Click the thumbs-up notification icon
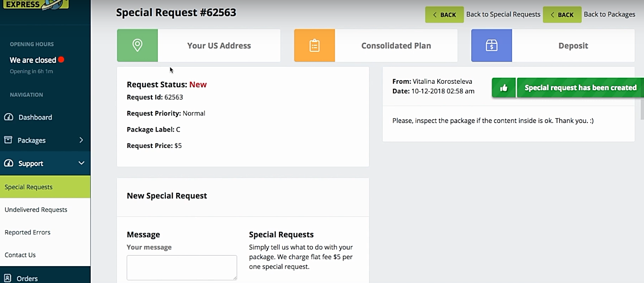 504,88
